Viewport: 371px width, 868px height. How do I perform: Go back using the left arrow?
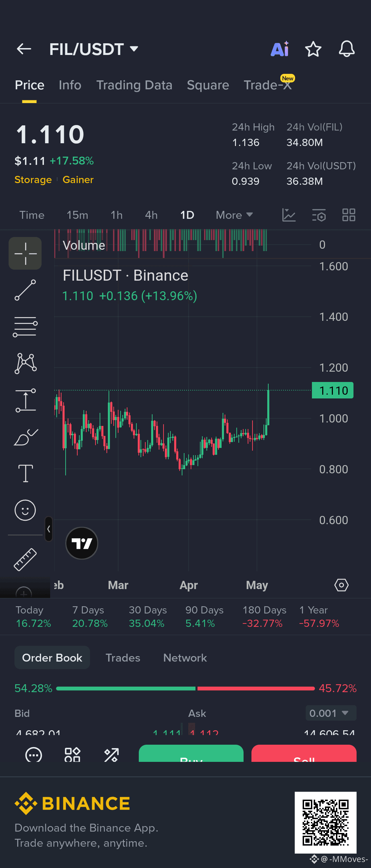pyautogui.click(x=24, y=49)
